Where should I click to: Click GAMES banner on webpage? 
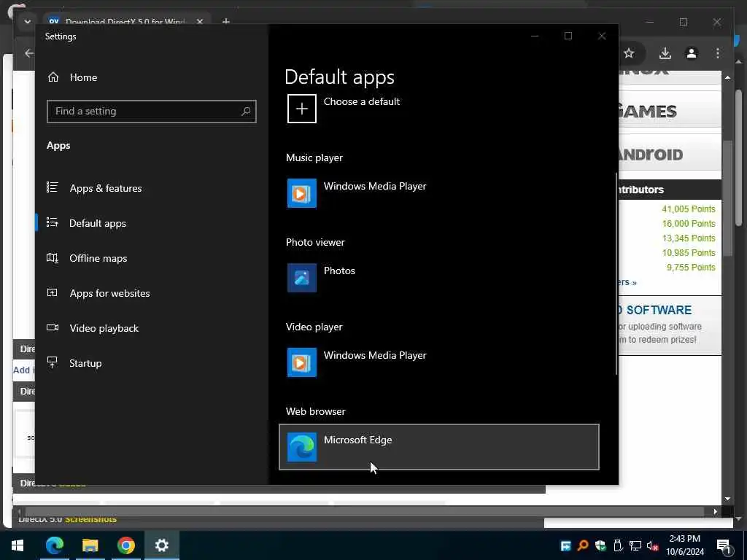tap(670, 112)
